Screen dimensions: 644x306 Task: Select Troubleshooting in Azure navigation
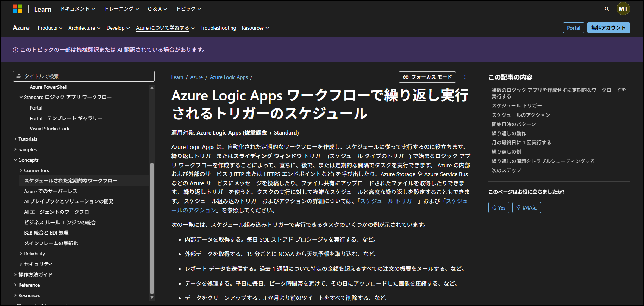(218, 28)
